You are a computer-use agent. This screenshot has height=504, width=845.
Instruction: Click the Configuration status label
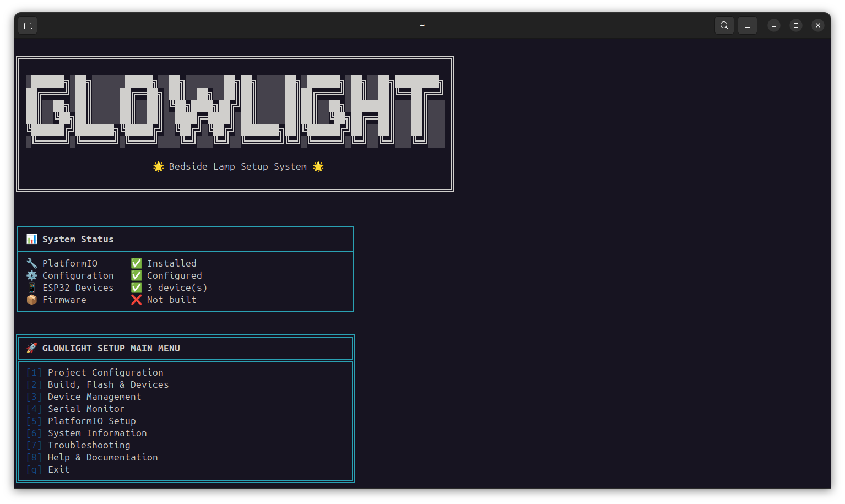pyautogui.click(x=78, y=275)
